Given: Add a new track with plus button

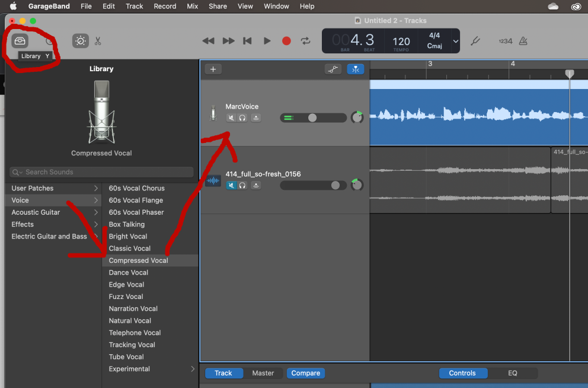Looking at the screenshot, I should pyautogui.click(x=213, y=69).
